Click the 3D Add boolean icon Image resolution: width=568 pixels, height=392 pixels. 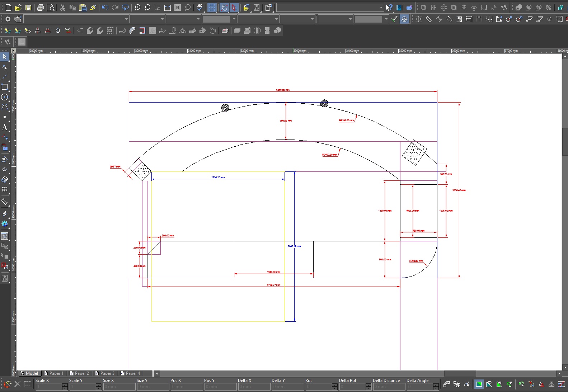tap(518, 8)
